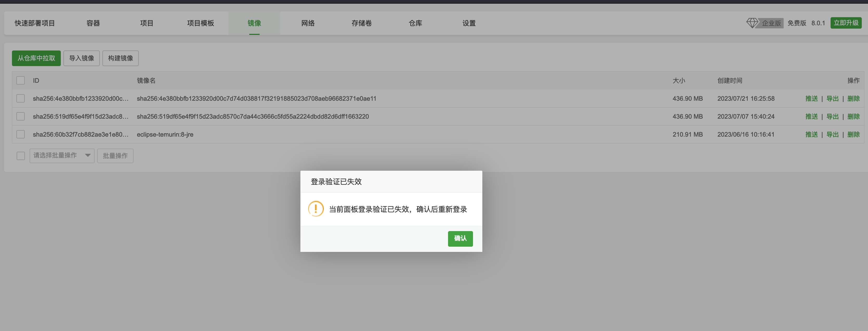
Task: Click creation time 2023/07/07 15:40:24
Action: coord(746,116)
